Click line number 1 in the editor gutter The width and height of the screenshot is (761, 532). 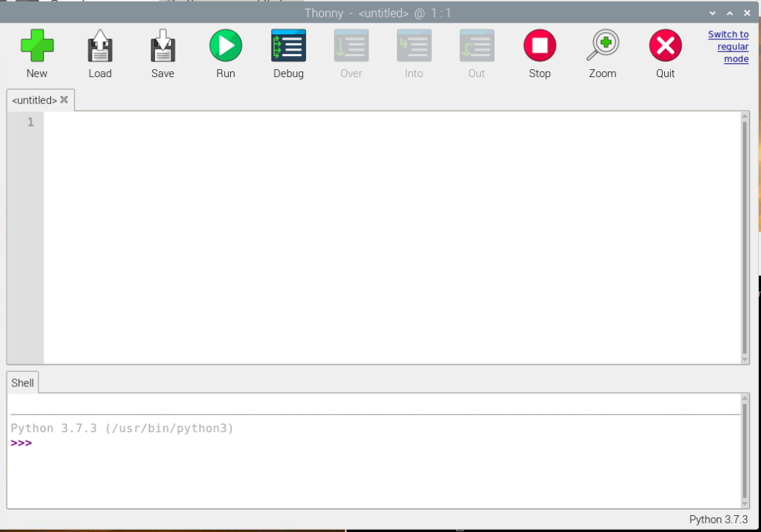pos(30,122)
